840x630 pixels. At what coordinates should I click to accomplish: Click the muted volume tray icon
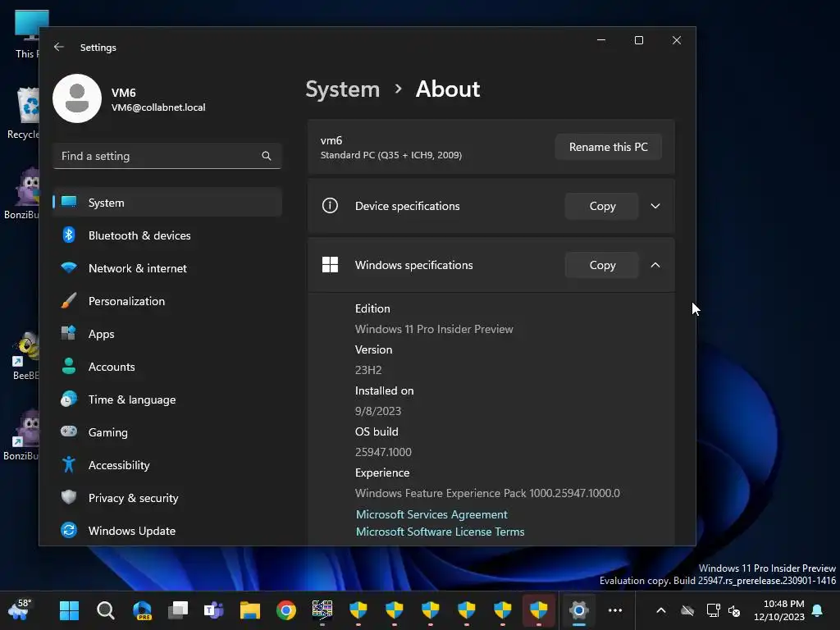[x=734, y=610]
